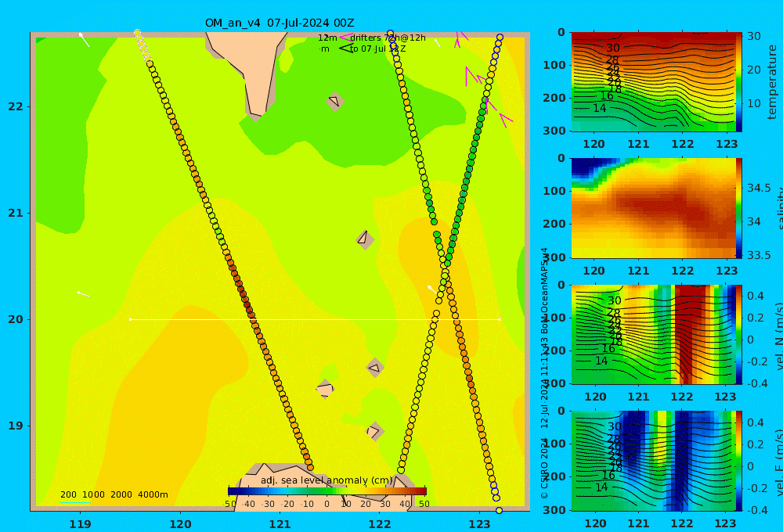Click the island marker near 22N 121.5E
Image resolution: width=783 pixels, height=532 pixels.
[335, 101]
